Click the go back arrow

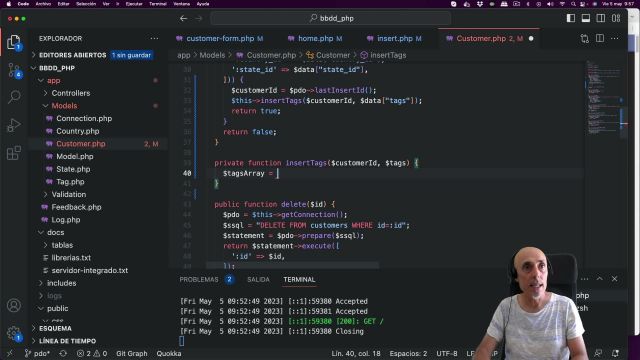tap(184, 18)
